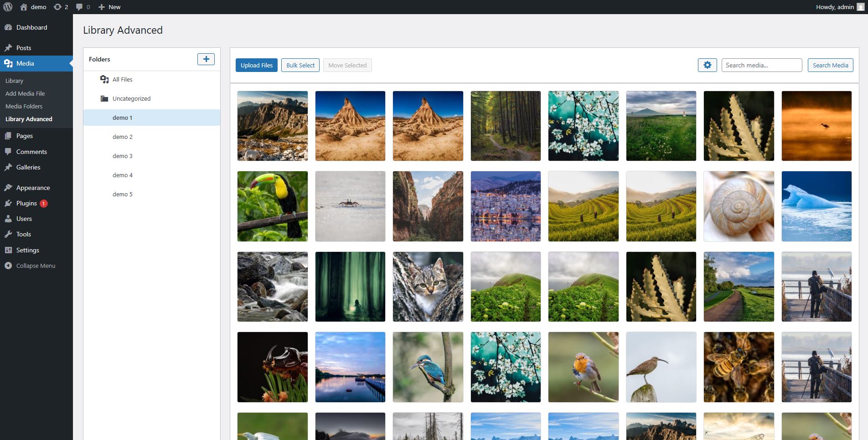
Task: Select the Media sidebar icon
Action: (8, 63)
